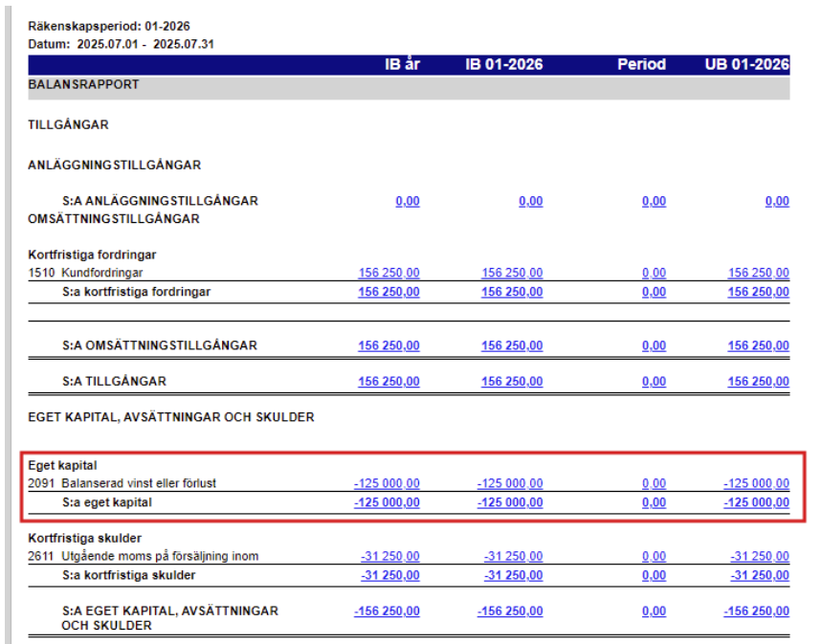821x644 pixels.
Task: Click IB år amount for 2091 Balanserad vinst
Action: point(387,483)
